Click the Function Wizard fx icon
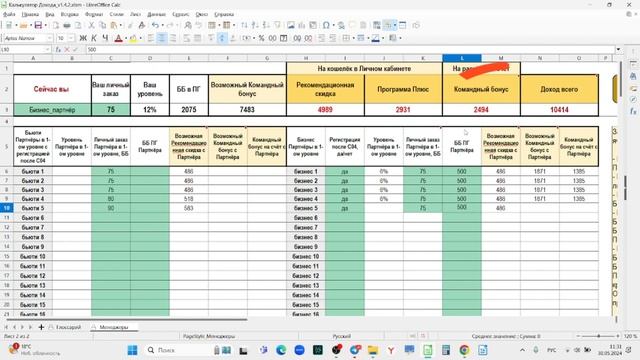Screen dimensions: 640x360 58,49
